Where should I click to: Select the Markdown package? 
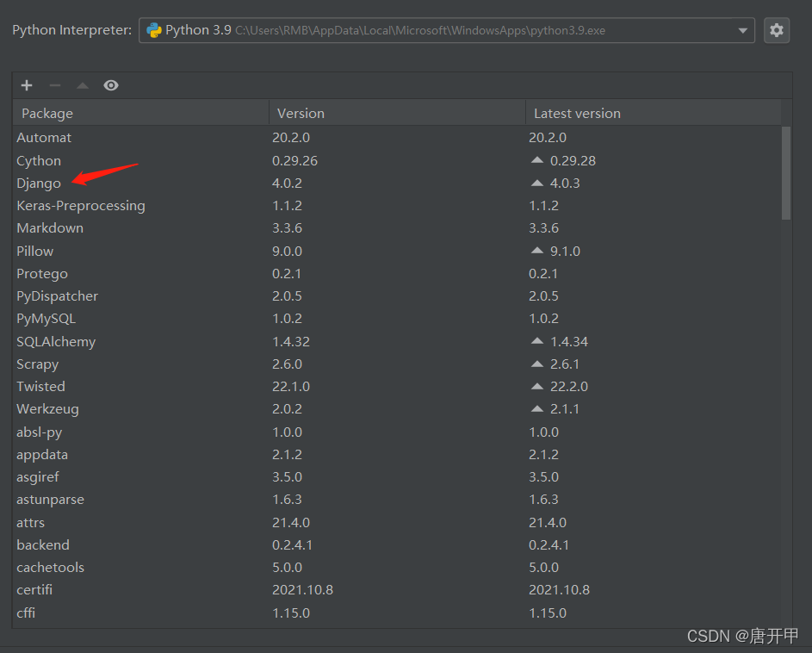tap(50, 228)
